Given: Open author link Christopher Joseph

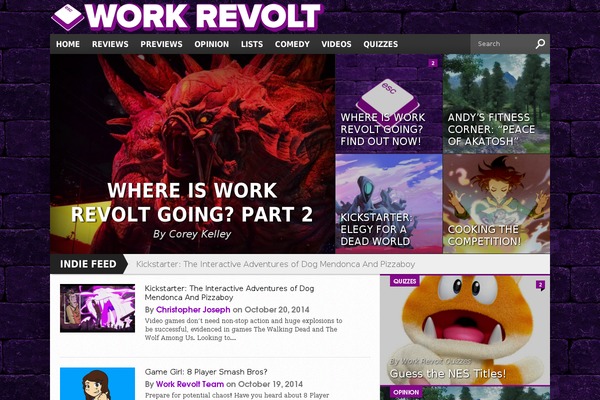Looking at the screenshot, I should coord(193,310).
